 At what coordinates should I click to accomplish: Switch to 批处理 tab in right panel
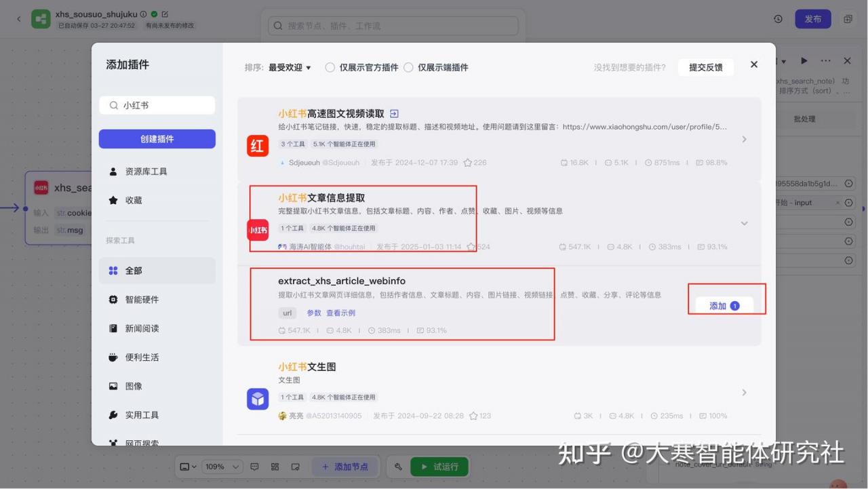[805, 119]
